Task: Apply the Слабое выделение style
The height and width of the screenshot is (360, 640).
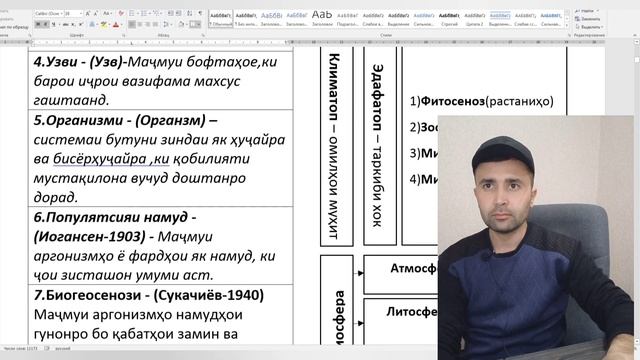Action: coord(373,19)
